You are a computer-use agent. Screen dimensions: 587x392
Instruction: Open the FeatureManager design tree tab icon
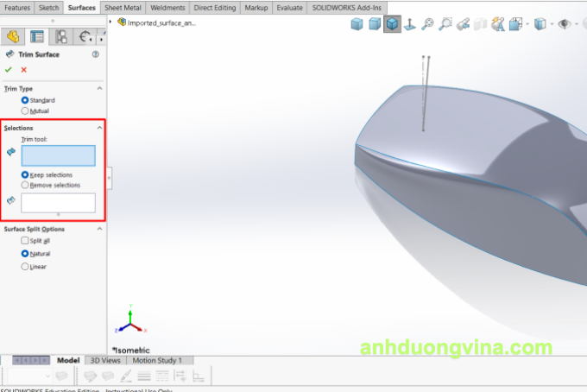click(x=12, y=36)
